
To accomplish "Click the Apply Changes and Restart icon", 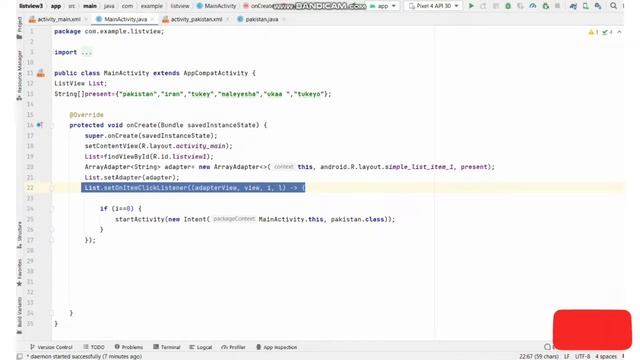I will 483,6.
